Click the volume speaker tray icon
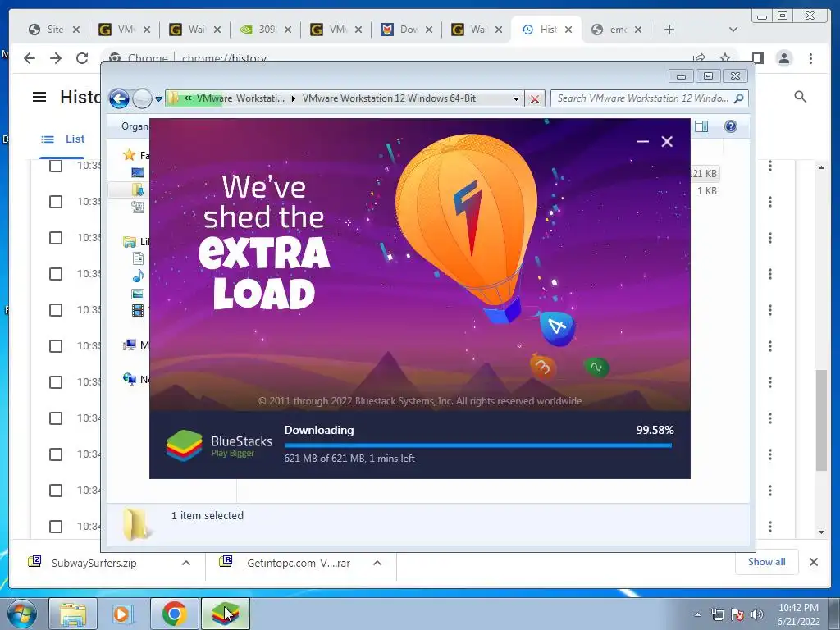 [x=757, y=614]
